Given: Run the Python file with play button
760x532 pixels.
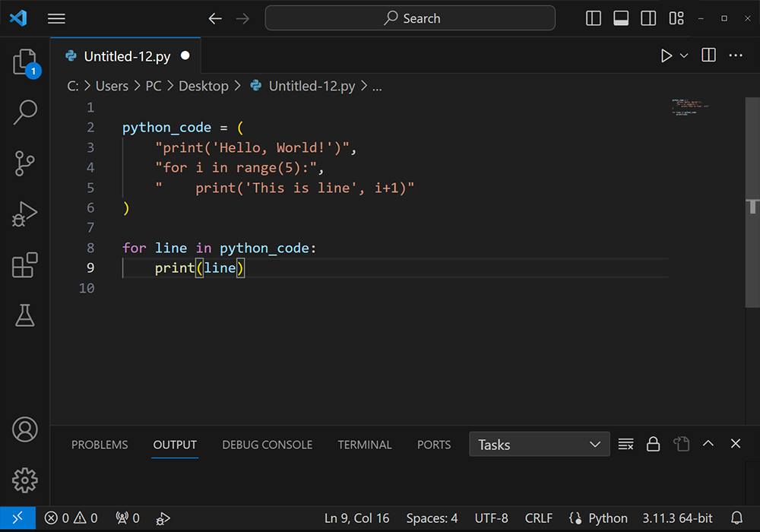Looking at the screenshot, I should click(667, 55).
